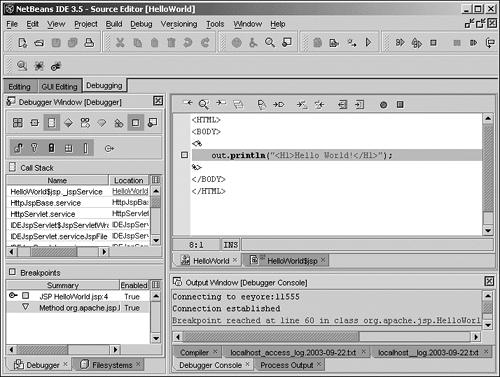Click the Compile icon in build toolbar
Image resolution: width=500 pixels, height=377 pixels.
[x=318, y=43]
